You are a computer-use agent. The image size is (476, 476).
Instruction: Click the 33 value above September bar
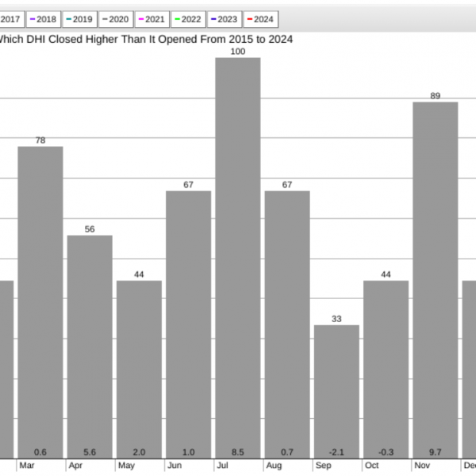click(336, 319)
